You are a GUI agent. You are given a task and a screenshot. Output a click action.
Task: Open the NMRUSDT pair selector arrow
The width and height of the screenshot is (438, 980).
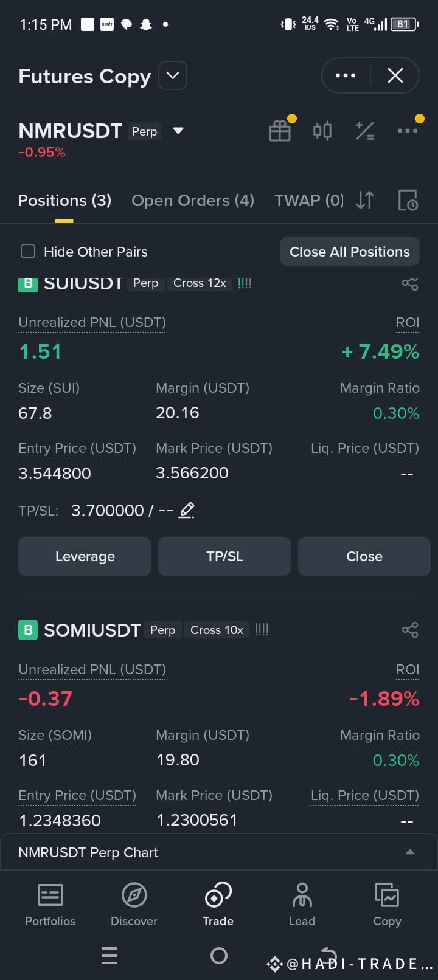(x=178, y=131)
